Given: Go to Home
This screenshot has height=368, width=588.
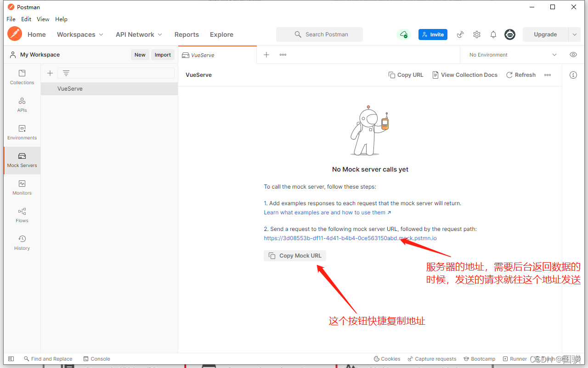Looking at the screenshot, I should pyautogui.click(x=37, y=34).
